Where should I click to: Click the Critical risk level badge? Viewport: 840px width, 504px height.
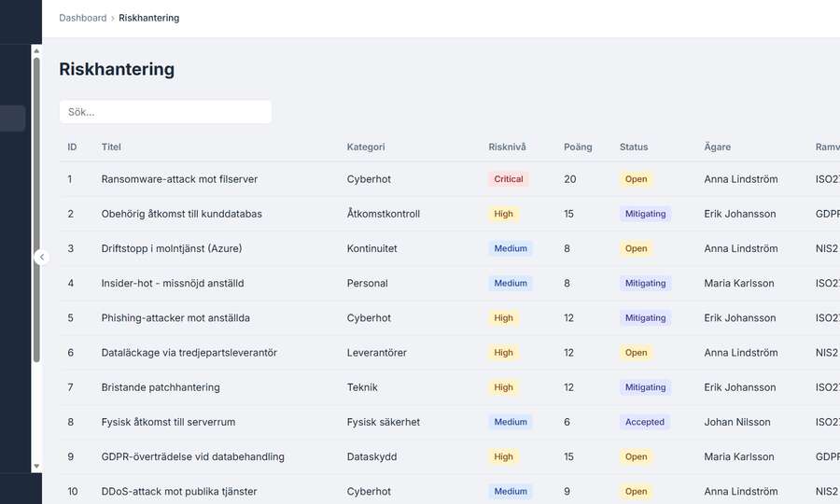pos(509,179)
